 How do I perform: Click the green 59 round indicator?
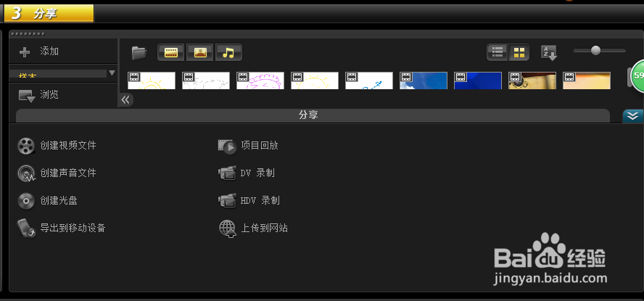click(637, 75)
